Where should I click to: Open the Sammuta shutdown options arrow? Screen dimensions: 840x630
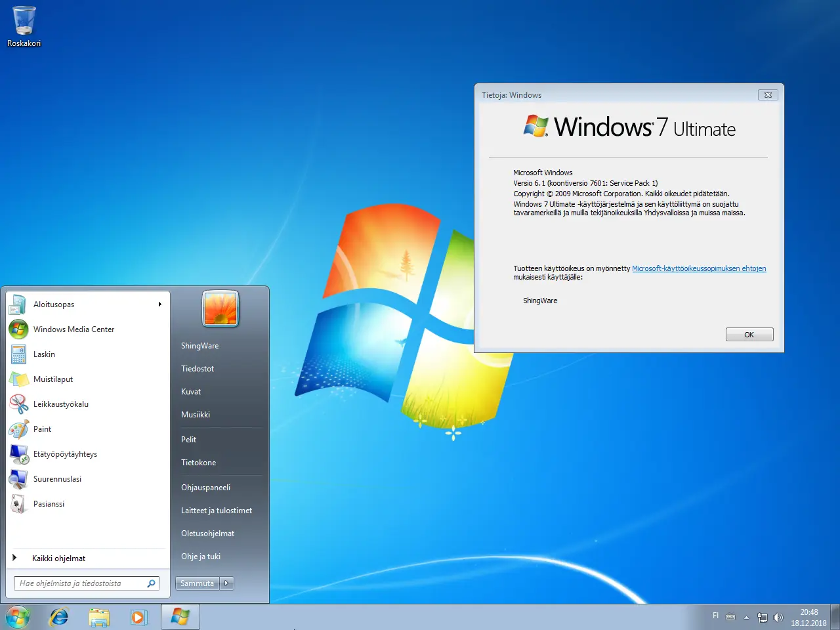point(226,583)
